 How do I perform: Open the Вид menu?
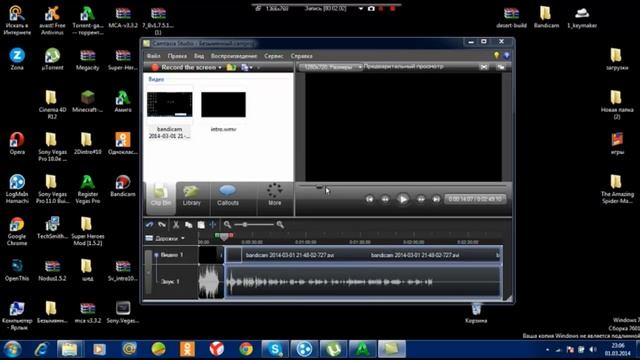pyautogui.click(x=199, y=56)
